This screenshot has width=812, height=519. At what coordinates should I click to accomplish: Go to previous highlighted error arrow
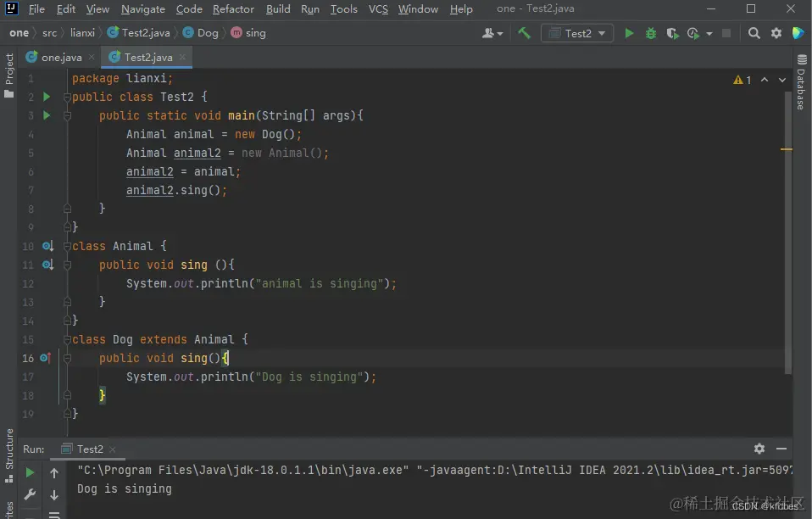pyautogui.click(x=765, y=80)
